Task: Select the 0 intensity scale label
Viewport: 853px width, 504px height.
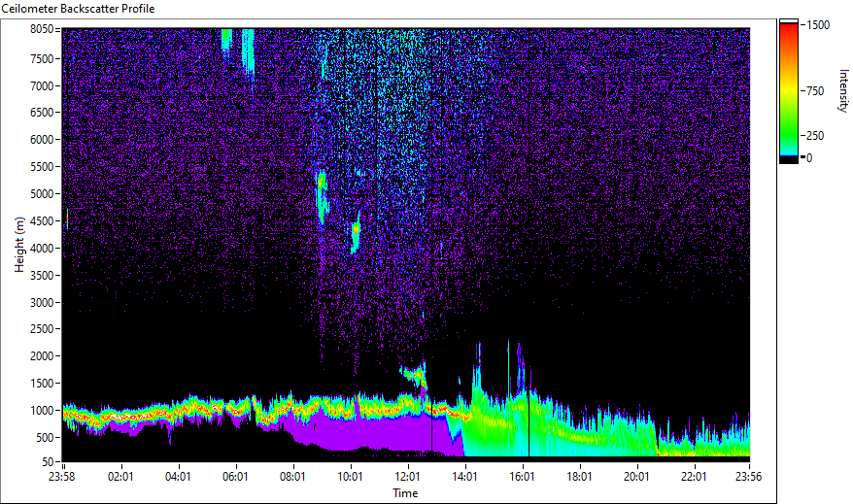Action: click(x=809, y=157)
